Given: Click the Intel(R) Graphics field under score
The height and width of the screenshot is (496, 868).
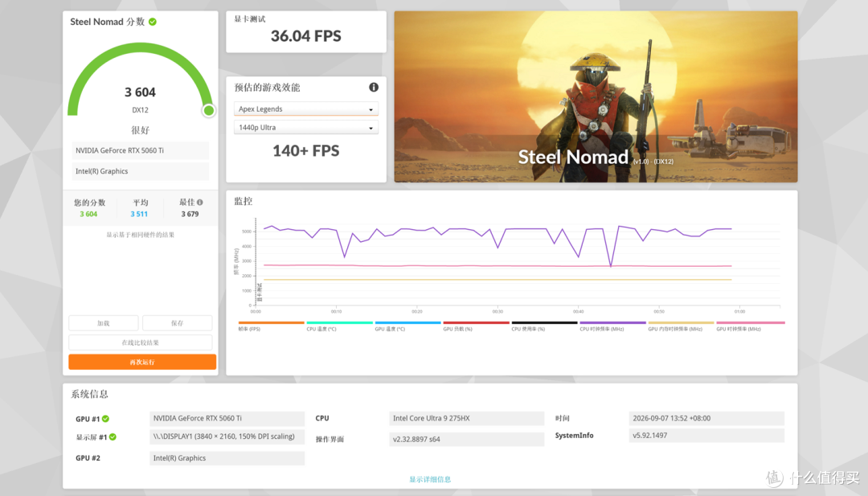Looking at the screenshot, I should pyautogui.click(x=140, y=171).
